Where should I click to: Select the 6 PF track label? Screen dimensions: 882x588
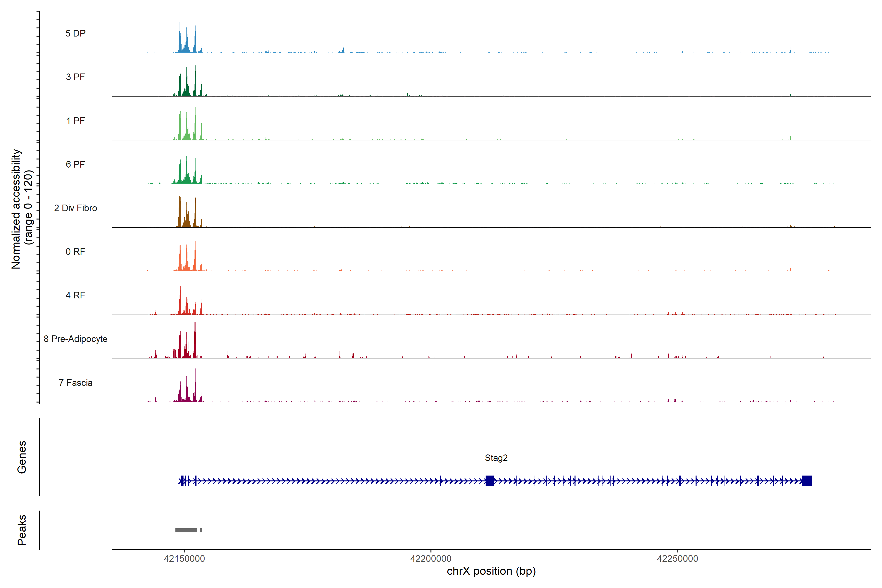point(75,164)
